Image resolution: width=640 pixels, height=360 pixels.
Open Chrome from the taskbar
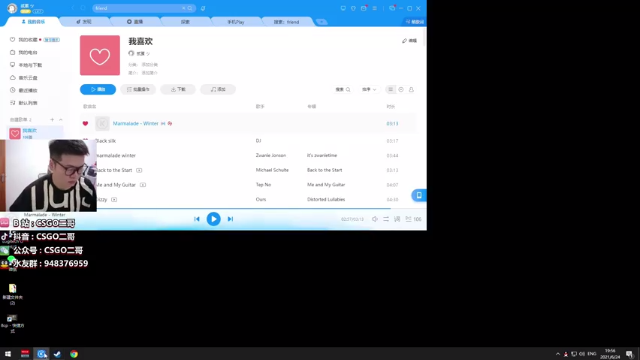coord(74,354)
